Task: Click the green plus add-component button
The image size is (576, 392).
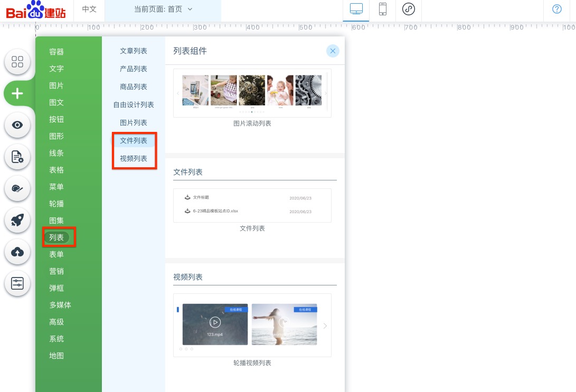Action: [x=17, y=93]
